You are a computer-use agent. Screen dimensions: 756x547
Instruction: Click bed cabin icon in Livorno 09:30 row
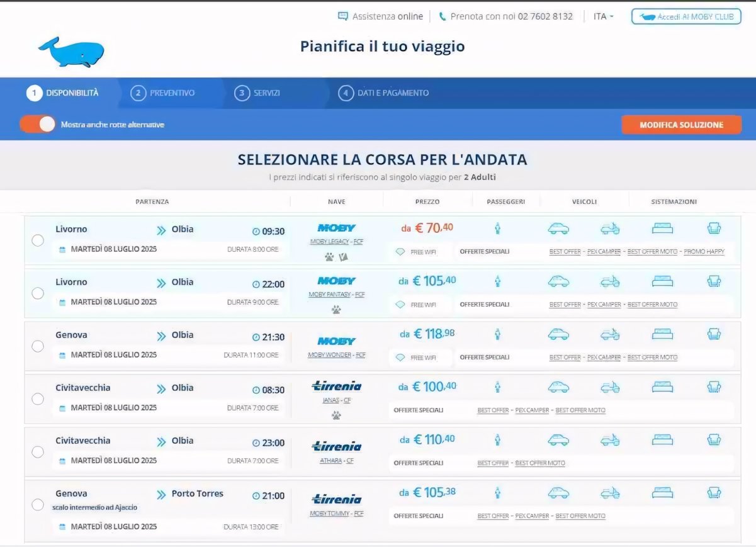click(662, 228)
